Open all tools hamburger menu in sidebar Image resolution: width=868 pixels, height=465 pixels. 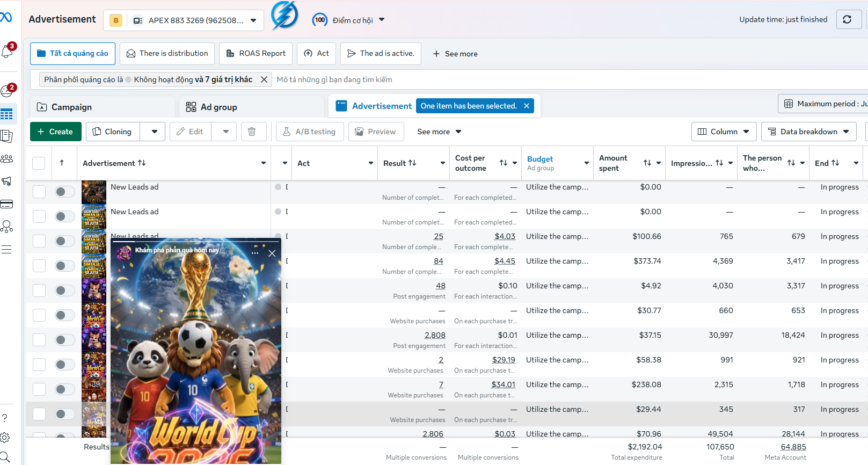[x=7, y=249]
